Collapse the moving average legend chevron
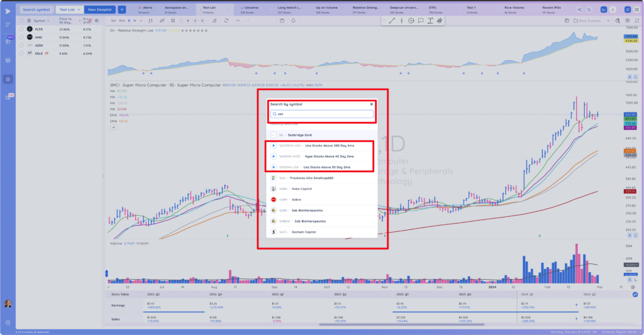This screenshot has height=335, width=644. tap(114, 127)
